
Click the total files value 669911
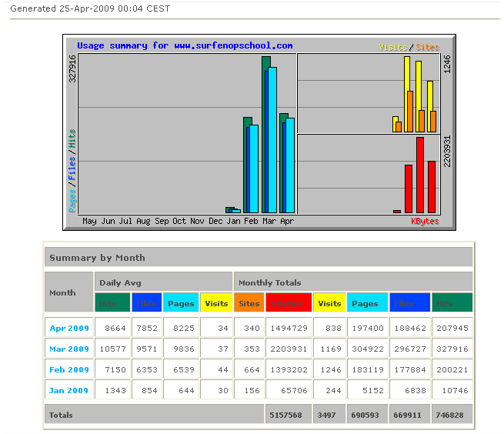tap(407, 415)
